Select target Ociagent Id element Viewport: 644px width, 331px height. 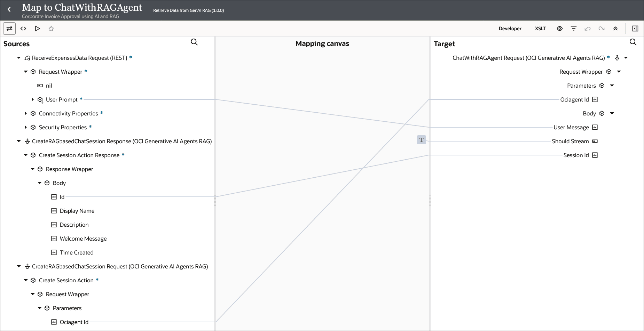[x=574, y=99]
